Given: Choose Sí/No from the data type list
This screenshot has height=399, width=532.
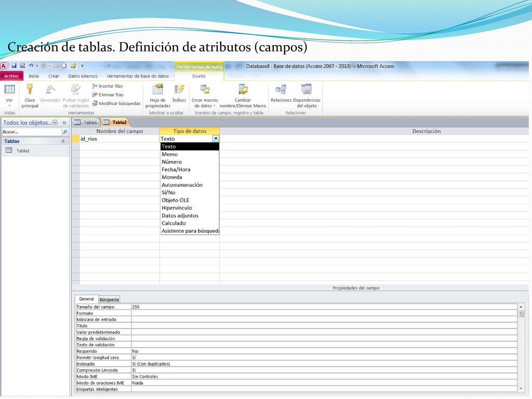Looking at the screenshot, I should coord(190,192).
